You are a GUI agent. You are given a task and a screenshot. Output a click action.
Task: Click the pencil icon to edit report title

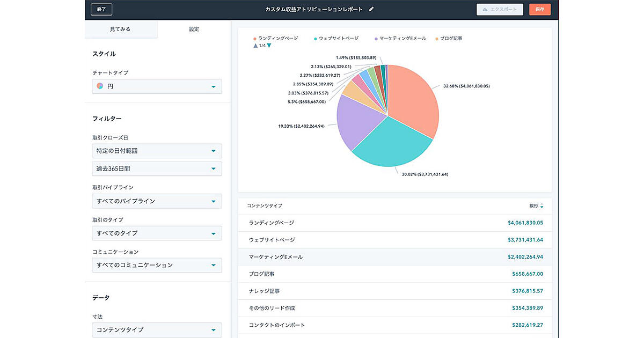(x=371, y=10)
